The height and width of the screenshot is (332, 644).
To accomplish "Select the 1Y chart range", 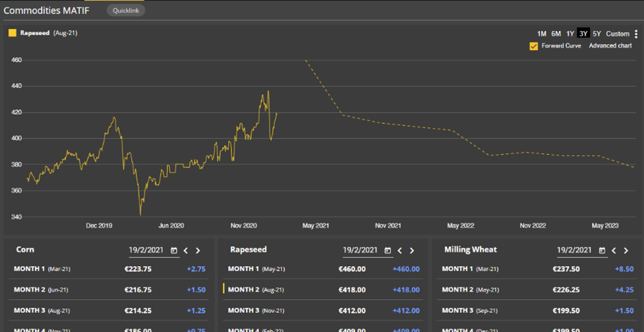I will click(x=570, y=34).
